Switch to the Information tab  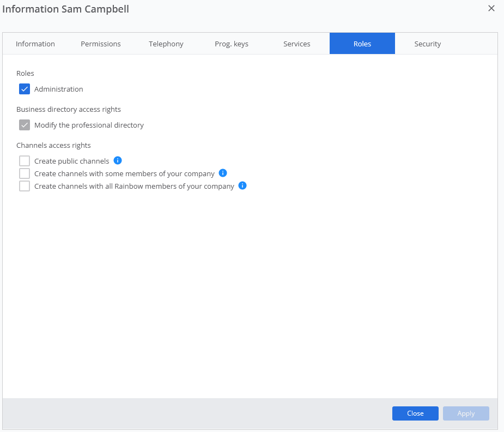click(x=35, y=44)
